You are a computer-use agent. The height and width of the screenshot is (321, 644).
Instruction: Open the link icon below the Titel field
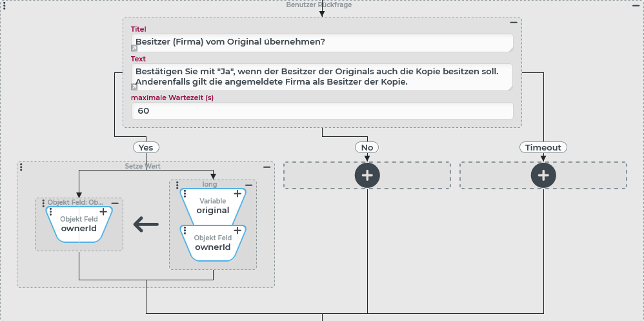[134, 48]
